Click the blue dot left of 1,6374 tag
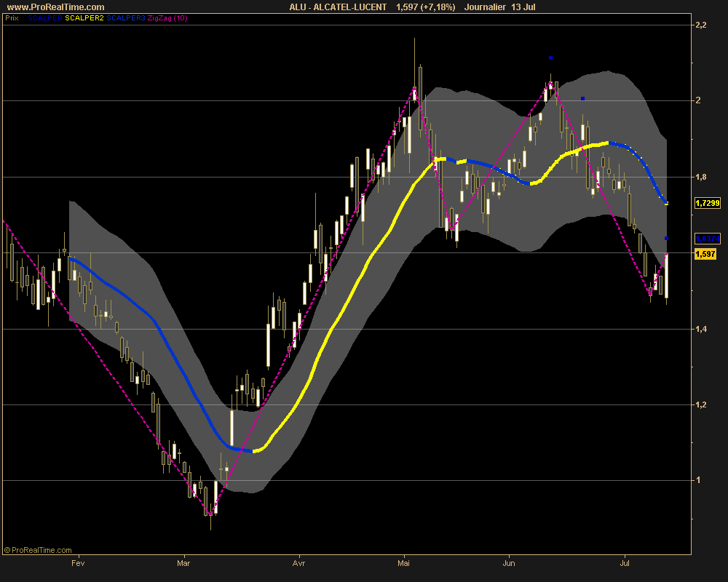This screenshot has width=728, height=582. tap(666, 239)
